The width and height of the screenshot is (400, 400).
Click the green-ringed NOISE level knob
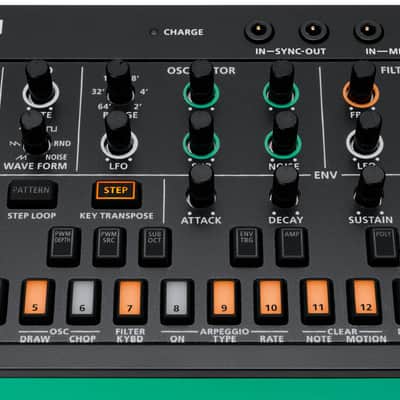pos(283,135)
